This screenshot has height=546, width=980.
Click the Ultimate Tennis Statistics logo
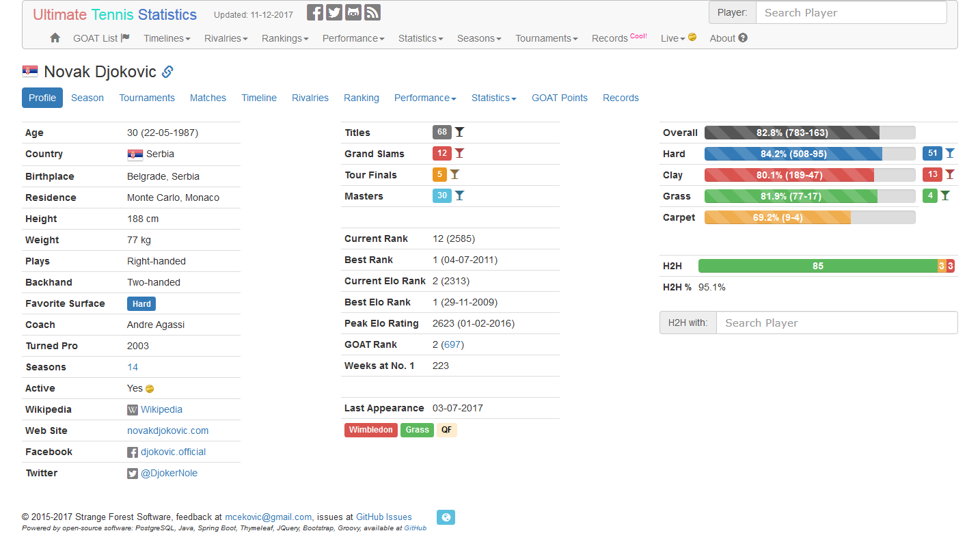click(115, 14)
